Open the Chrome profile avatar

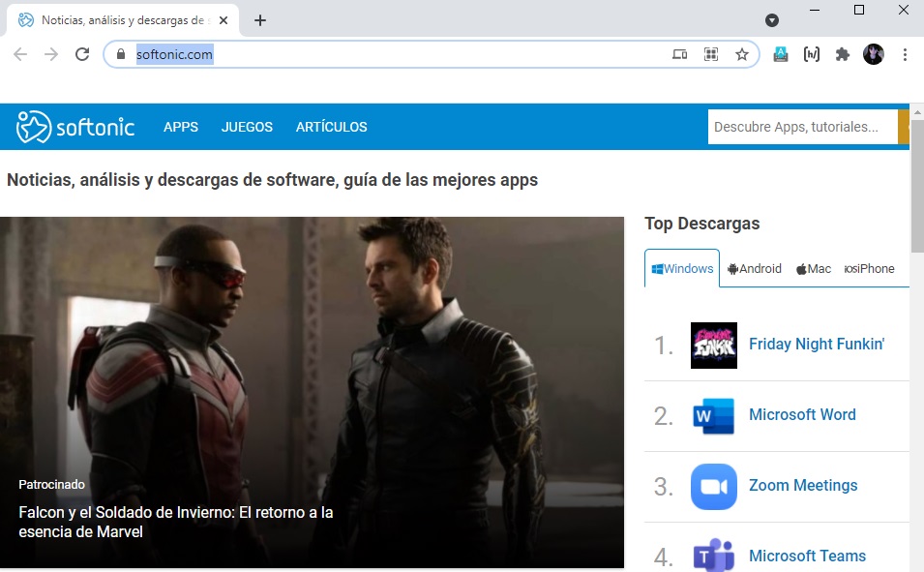coord(874,54)
